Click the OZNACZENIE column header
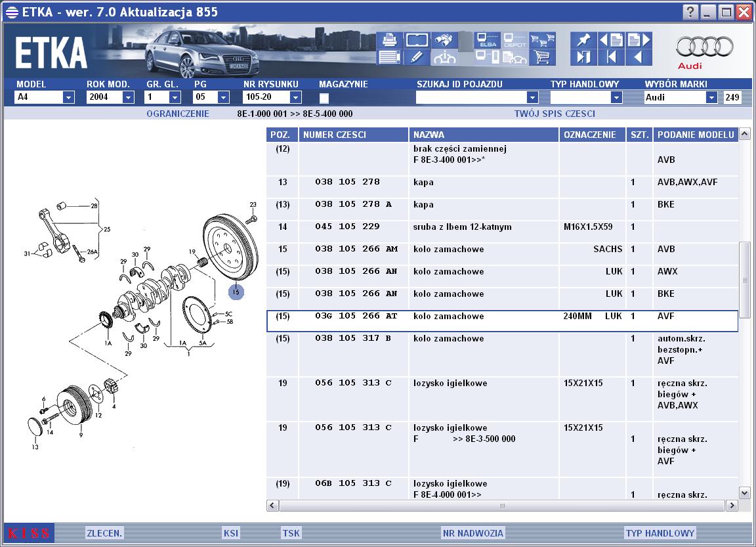The image size is (756, 547). (593, 135)
